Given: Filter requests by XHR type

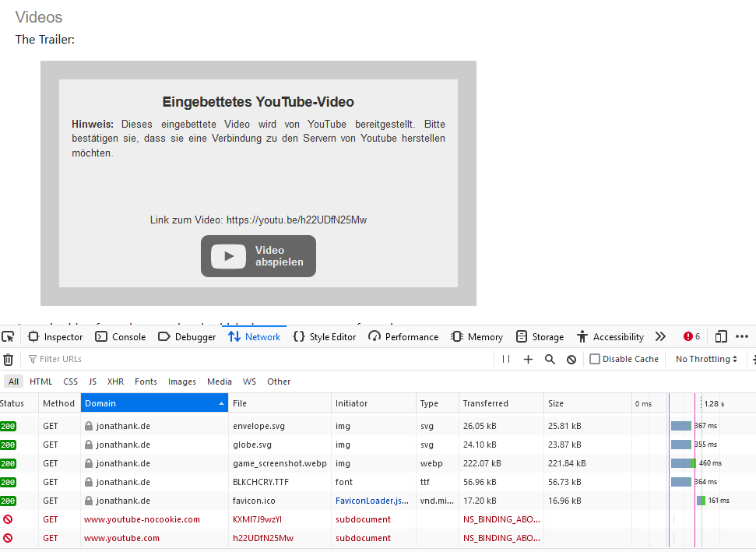Looking at the screenshot, I should point(115,381).
